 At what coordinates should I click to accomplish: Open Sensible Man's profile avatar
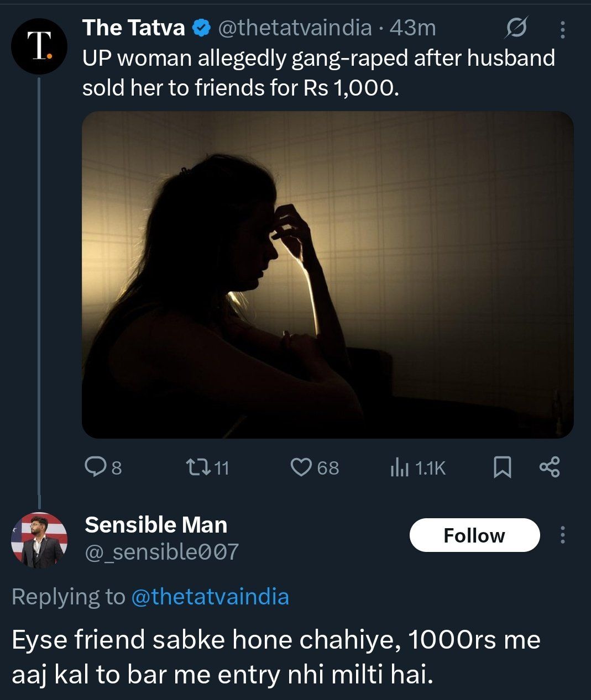coord(39,540)
